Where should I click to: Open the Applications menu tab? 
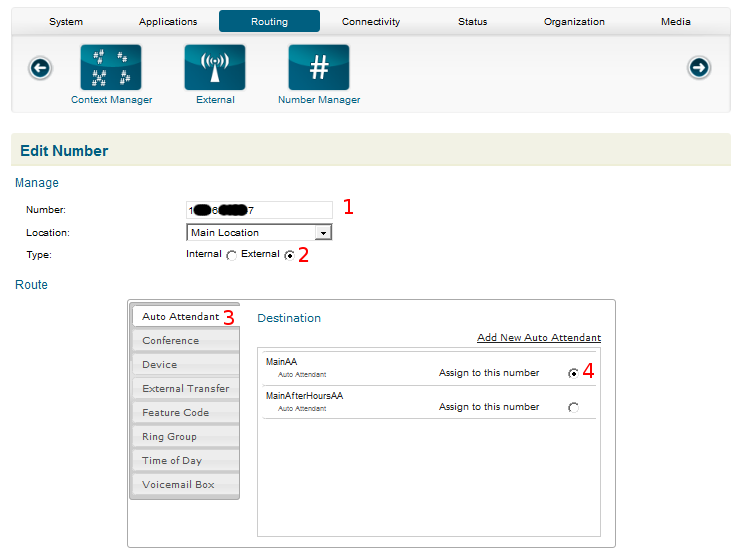[168, 22]
